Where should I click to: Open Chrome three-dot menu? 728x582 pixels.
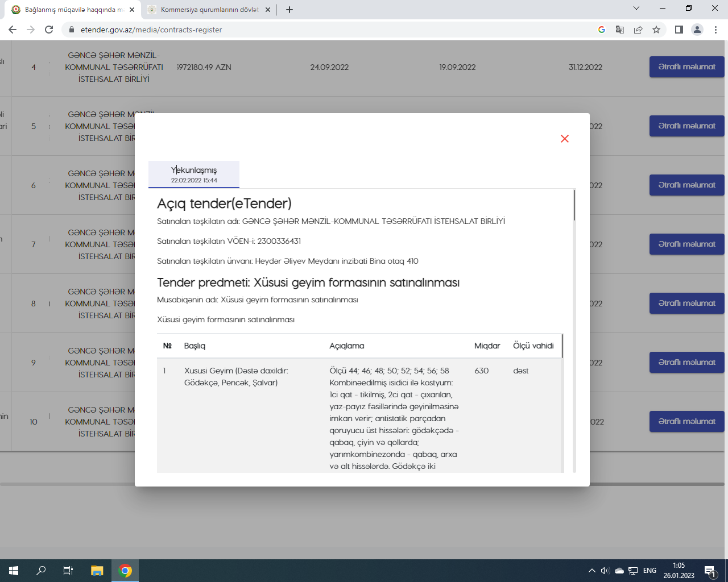tap(715, 30)
